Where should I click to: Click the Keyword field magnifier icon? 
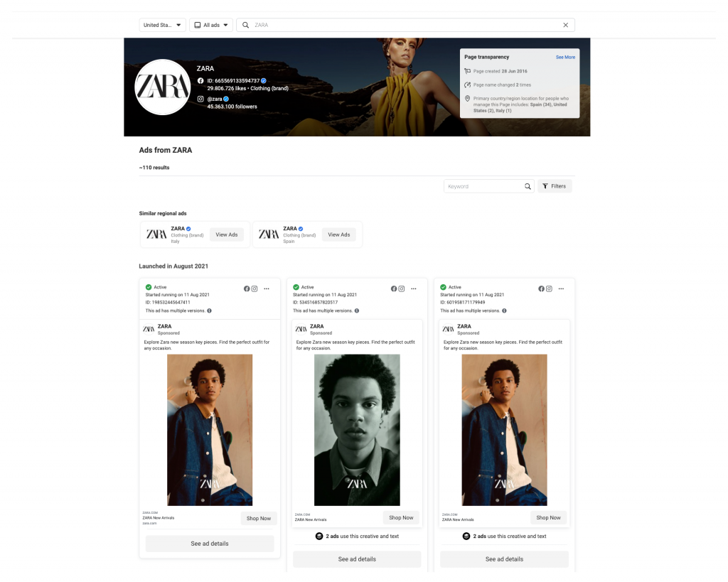pyautogui.click(x=528, y=186)
